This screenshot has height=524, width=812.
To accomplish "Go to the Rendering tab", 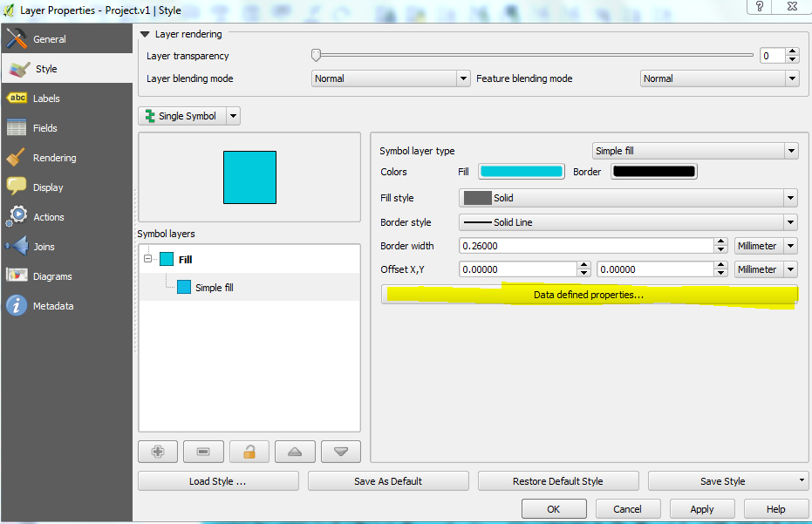I will pyautogui.click(x=67, y=158).
